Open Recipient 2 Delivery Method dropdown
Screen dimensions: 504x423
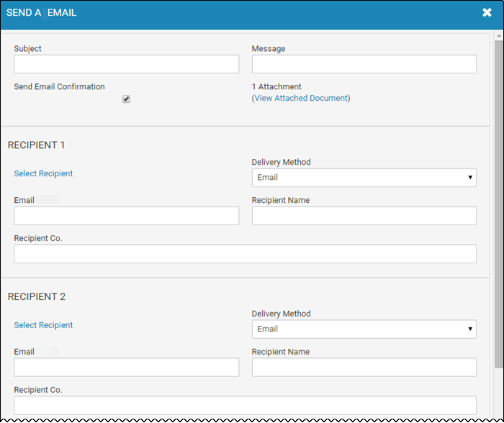point(364,329)
